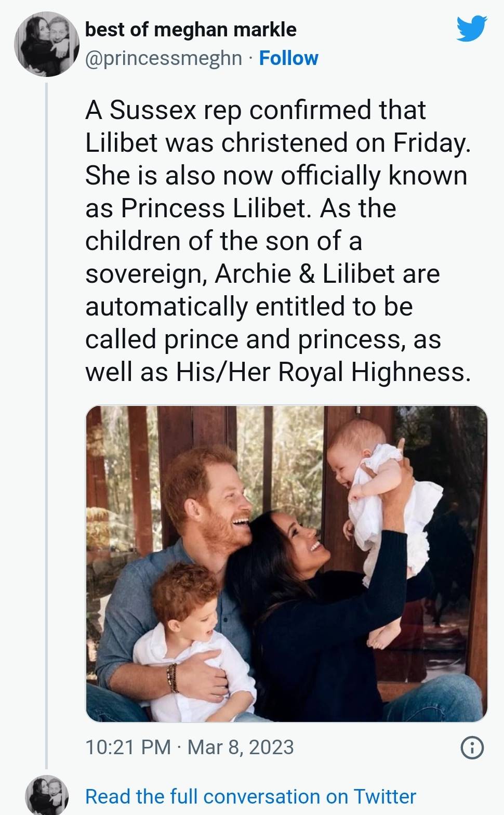The image size is (504, 815).
Task: Open tweet info icon beside timestamp
Action: click(472, 748)
